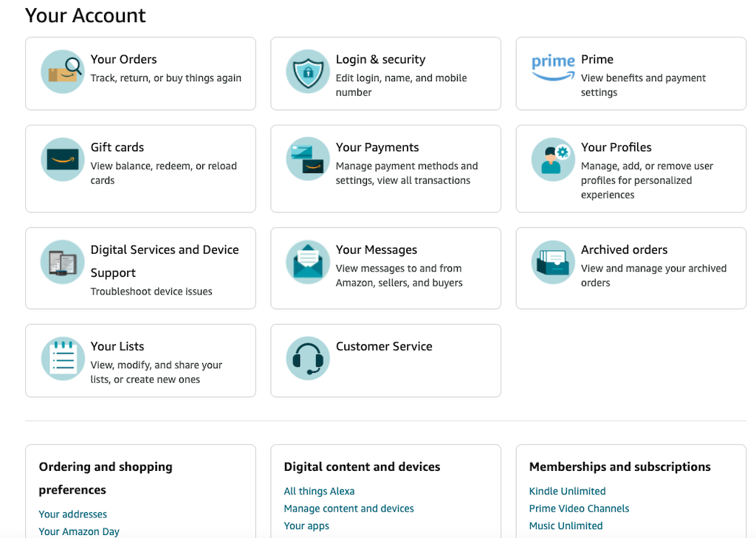Click 'Manage payment methods and settings' description

pyautogui.click(x=407, y=173)
